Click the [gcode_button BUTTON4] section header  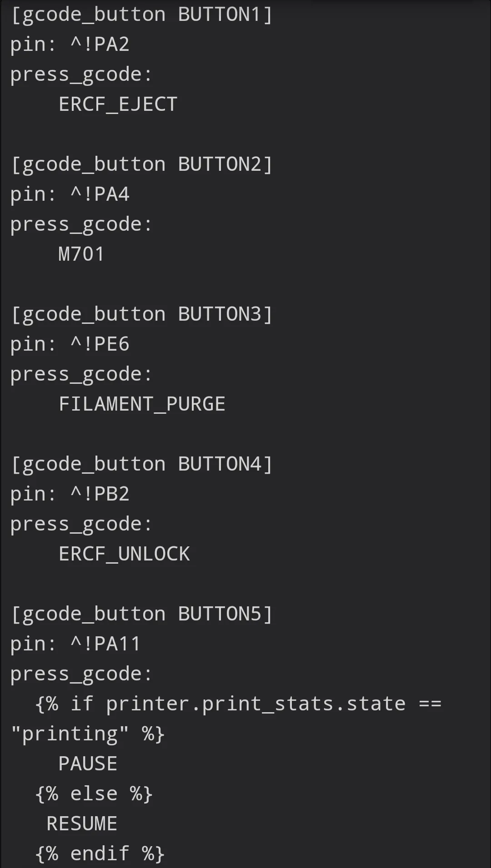141,464
